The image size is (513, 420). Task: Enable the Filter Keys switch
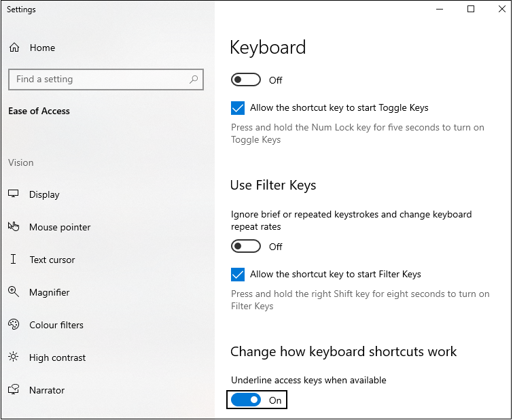[245, 247]
